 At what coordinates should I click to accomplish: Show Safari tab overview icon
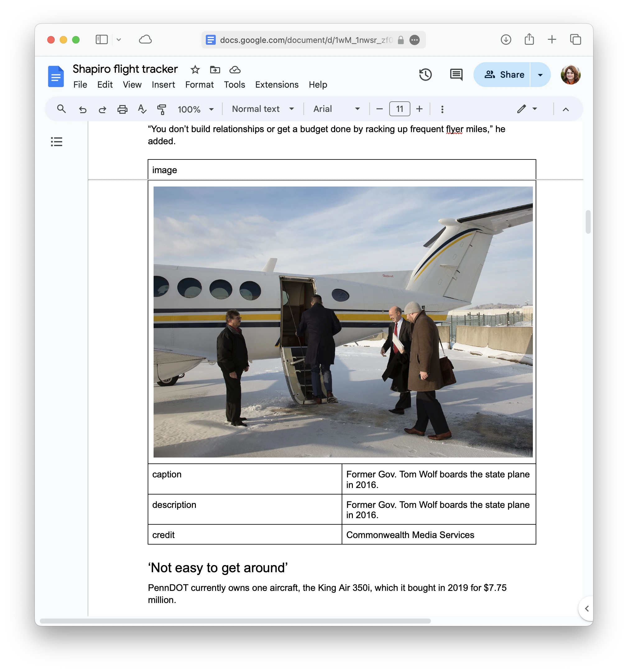click(575, 39)
